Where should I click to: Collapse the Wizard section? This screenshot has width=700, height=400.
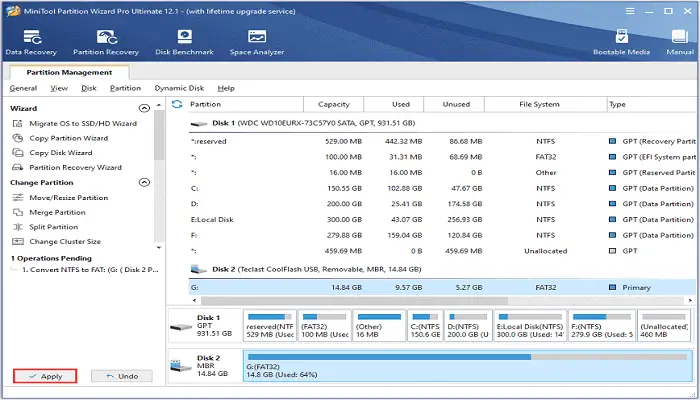coord(144,108)
